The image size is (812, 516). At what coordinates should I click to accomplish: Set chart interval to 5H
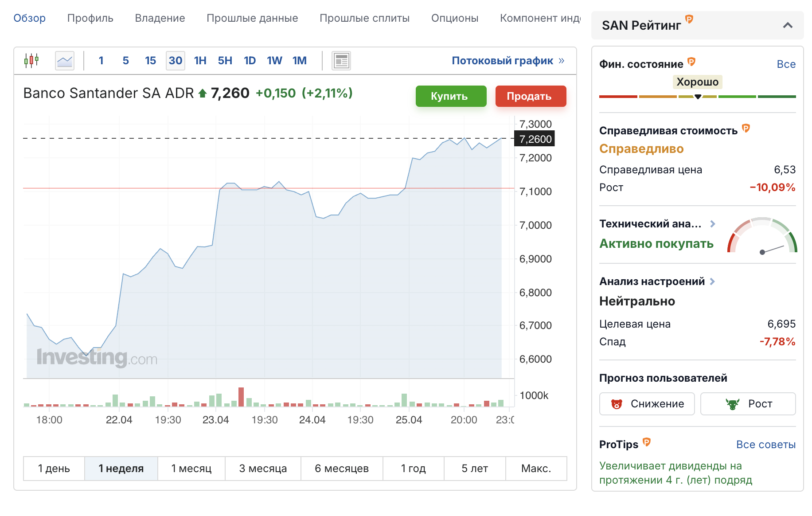click(x=225, y=61)
